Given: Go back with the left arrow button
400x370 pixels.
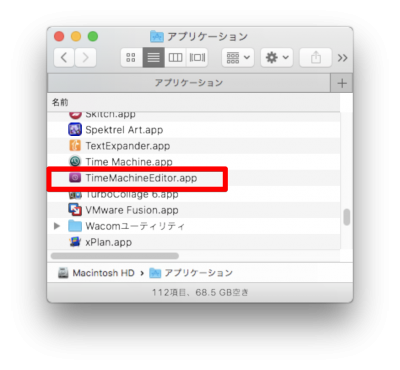Looking at the screenshot, I should tap(64, 58).
